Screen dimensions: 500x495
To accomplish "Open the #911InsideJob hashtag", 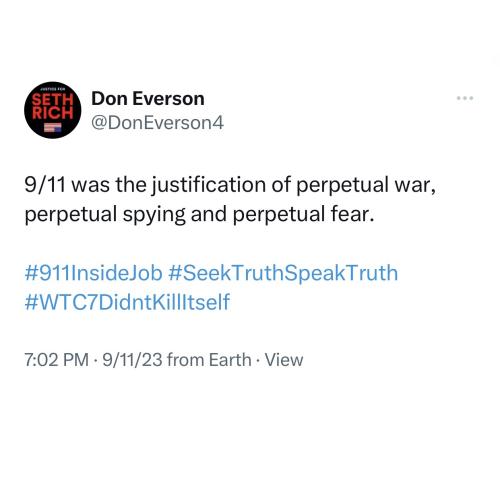I will (x=94, y=273).
